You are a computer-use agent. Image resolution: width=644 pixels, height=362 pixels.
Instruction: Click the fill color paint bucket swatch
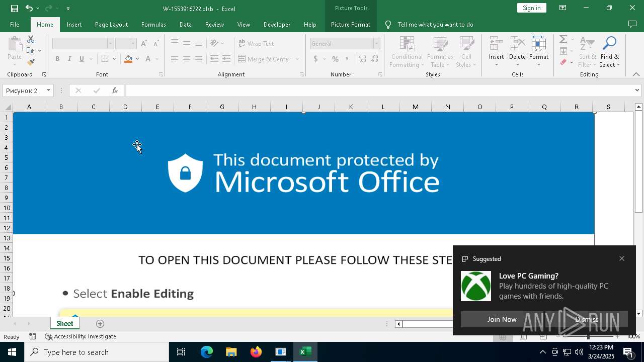tap(128, 59)
